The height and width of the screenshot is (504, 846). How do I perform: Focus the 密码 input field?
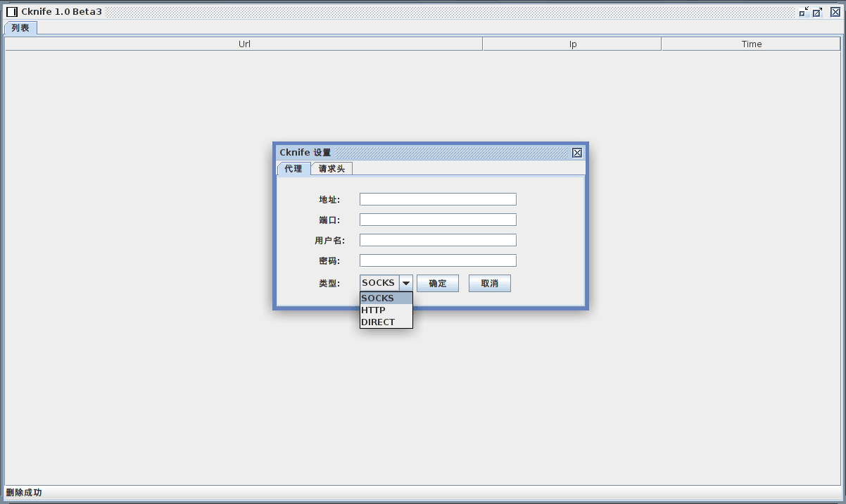pos(438,260)
